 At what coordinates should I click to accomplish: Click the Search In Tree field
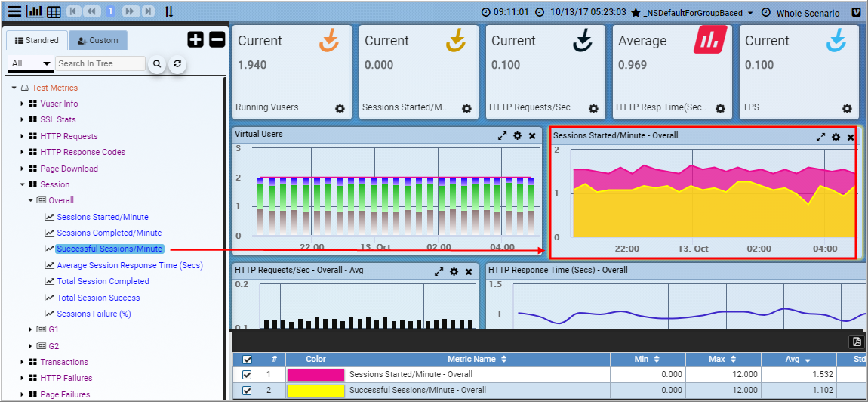pos(100,64)
